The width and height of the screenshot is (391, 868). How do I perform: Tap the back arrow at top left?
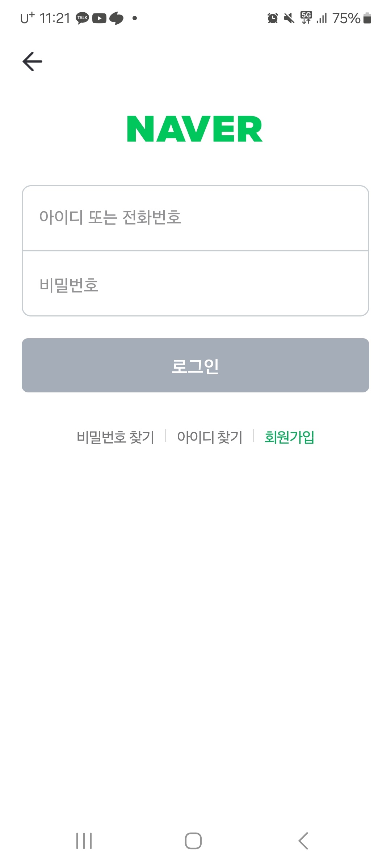coord(33,61)
